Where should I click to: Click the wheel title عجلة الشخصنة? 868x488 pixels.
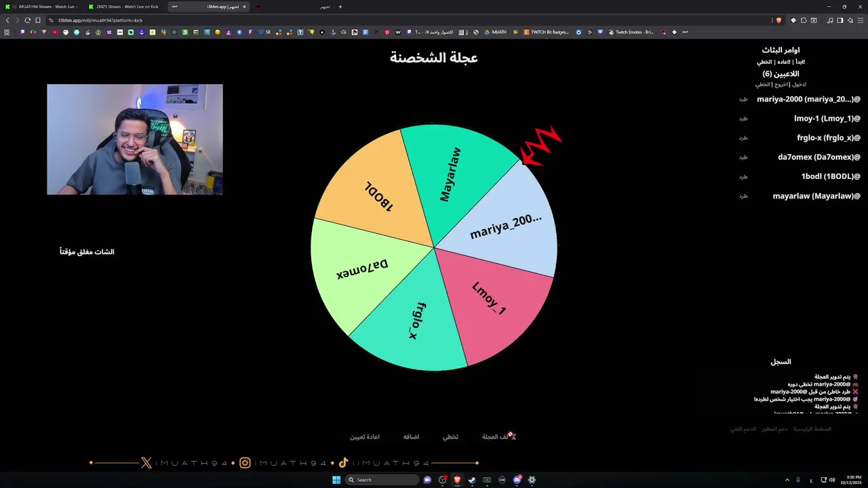click(x=434, y=58)
